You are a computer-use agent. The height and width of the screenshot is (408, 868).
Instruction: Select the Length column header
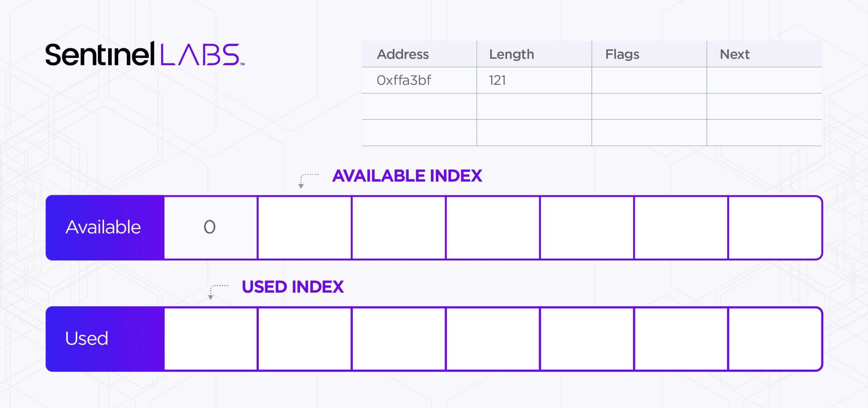511,54
